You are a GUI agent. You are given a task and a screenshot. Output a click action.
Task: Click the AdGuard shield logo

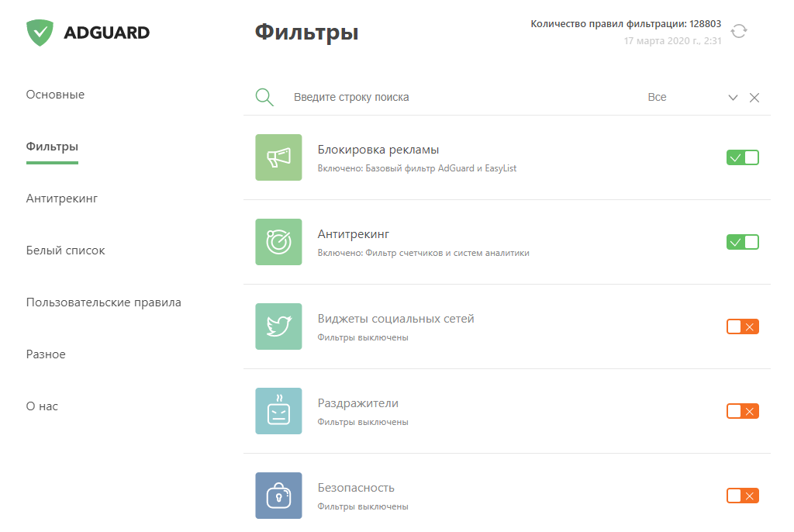click(40, 33)
